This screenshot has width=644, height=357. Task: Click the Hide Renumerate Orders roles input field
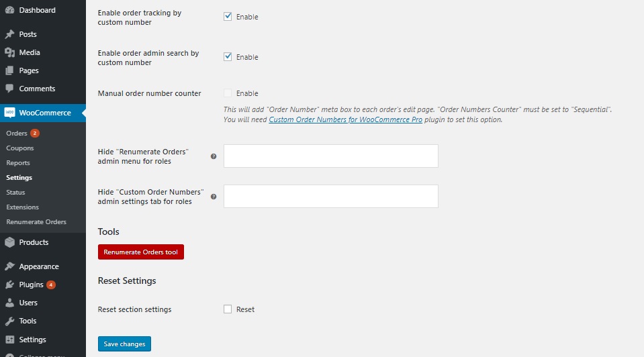click(330, 156)
